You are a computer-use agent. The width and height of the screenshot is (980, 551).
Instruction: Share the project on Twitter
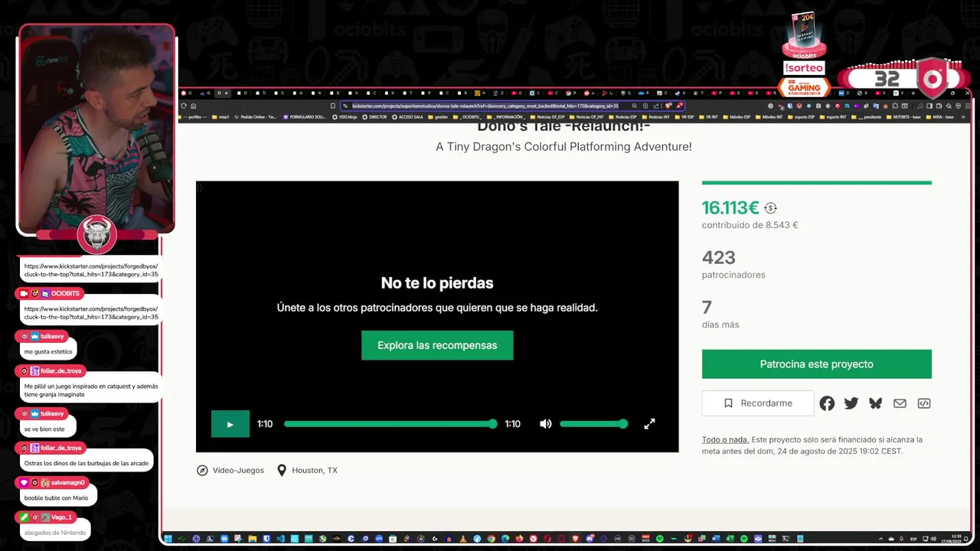click(x=851, y=403)
